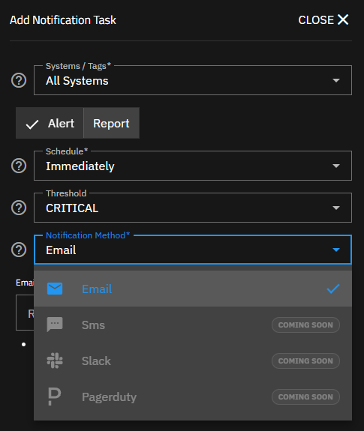Click the help icon beside Threshold field
Screen dimensions: 364x431
19,208
